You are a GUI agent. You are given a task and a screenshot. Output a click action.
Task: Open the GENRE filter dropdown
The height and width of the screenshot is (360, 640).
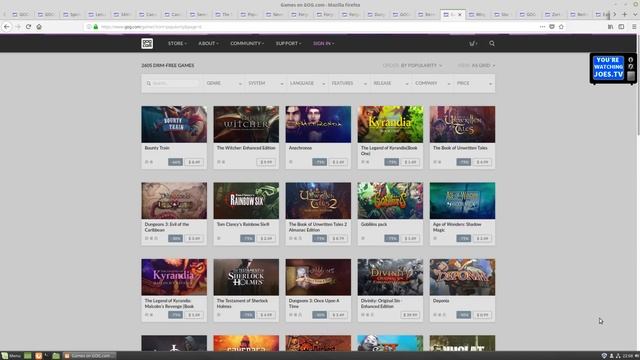pos(224,83)
